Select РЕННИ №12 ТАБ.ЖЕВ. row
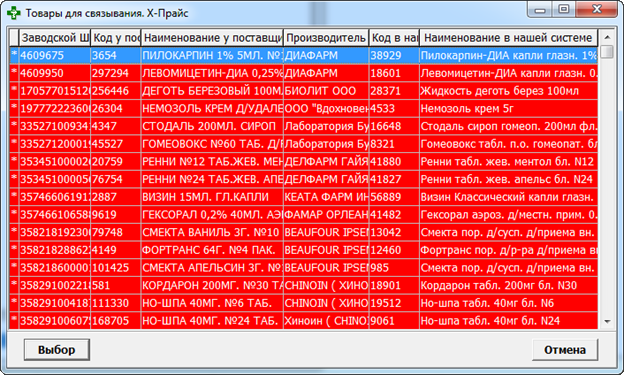Image resolution: width=624 pixels, height=375 pixels. [304, 162]
